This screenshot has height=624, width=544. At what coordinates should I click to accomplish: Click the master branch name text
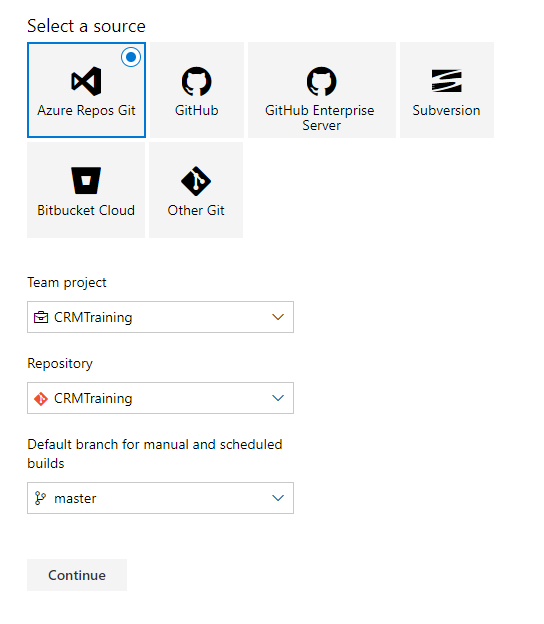75,499
